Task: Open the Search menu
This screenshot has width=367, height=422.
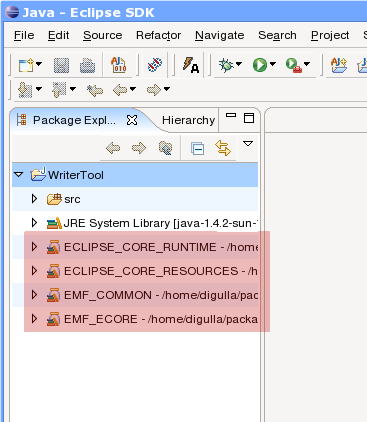Action: pyautogui.click(x=277, y=35)
